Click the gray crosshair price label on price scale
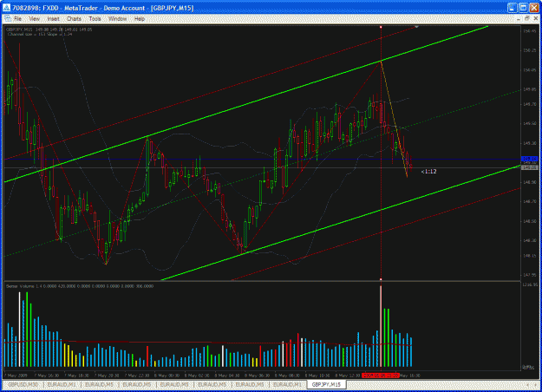This screenshot has width=542, height=392. 530,167
